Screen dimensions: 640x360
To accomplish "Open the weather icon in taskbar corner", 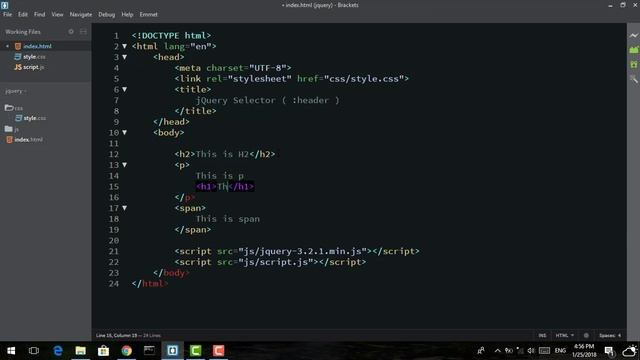I will [x=630, y=350].
